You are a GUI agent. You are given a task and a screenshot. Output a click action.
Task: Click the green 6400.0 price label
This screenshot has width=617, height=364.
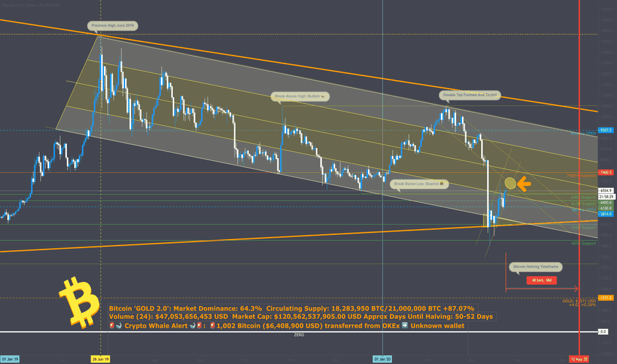605,203
